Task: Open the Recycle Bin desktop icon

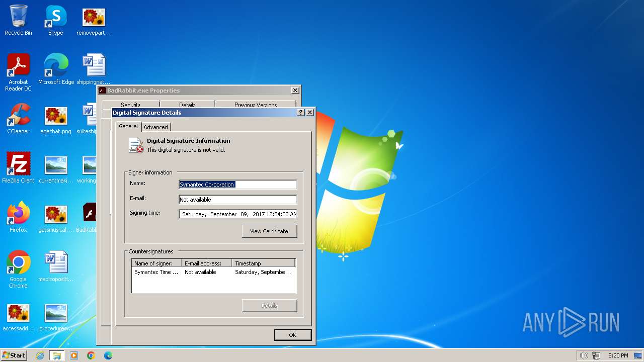Action: click(x=18, y=20)
